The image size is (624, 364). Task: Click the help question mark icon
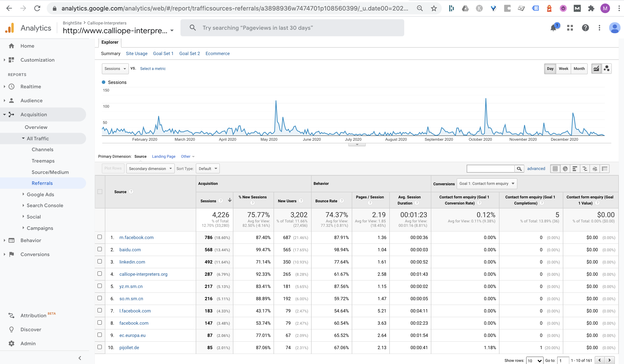pos(585,28)
